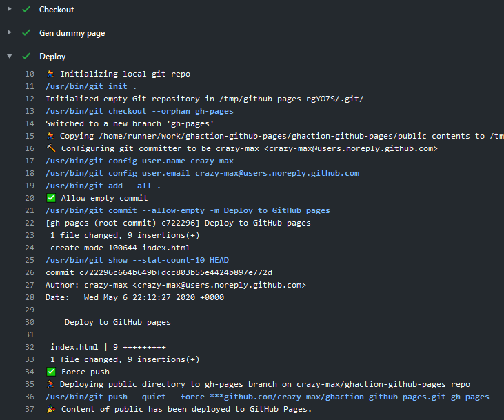Click line number 11

coord(30,86)
